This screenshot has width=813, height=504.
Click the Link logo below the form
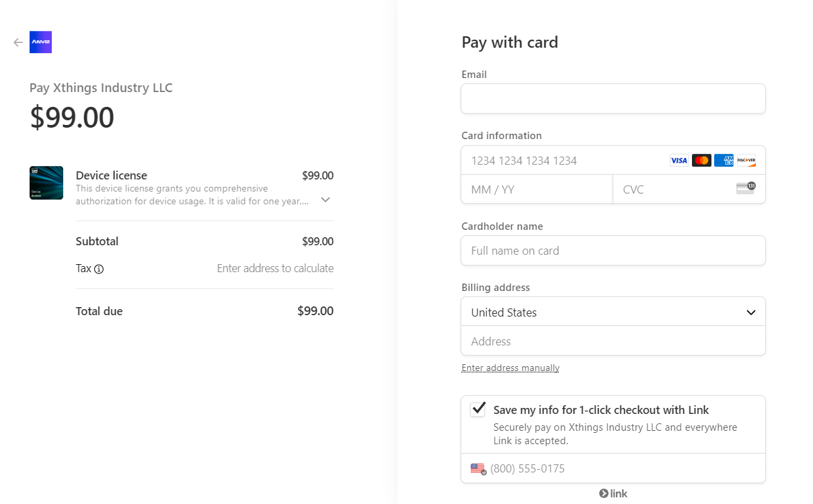click(x=613, y=493)
